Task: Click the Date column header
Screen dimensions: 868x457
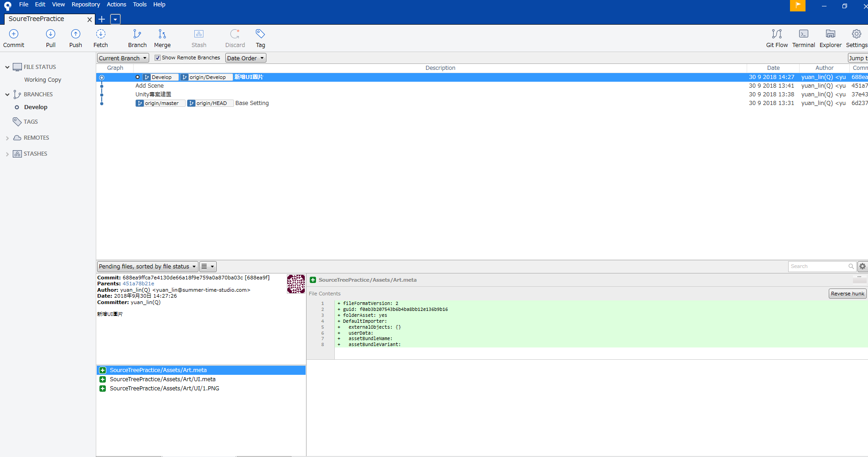Action: tap(773, 68)
